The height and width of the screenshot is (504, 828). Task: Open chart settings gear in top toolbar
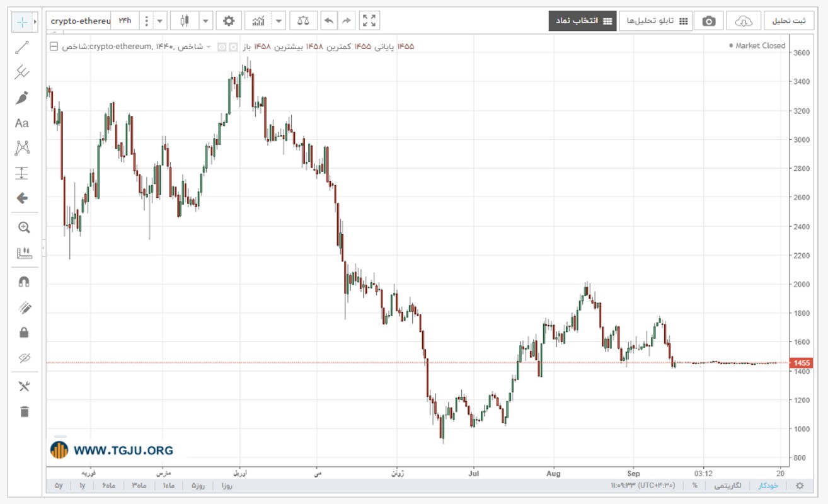[229, 21]
